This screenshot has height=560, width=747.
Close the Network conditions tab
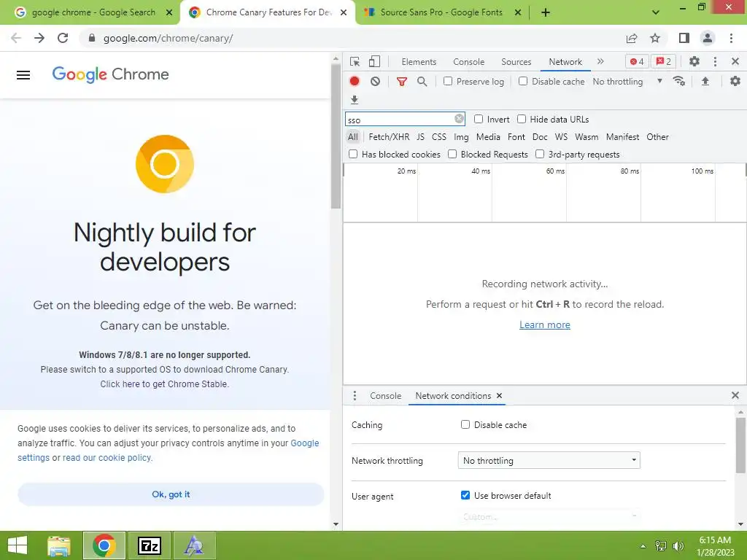(x=499, y=396)
